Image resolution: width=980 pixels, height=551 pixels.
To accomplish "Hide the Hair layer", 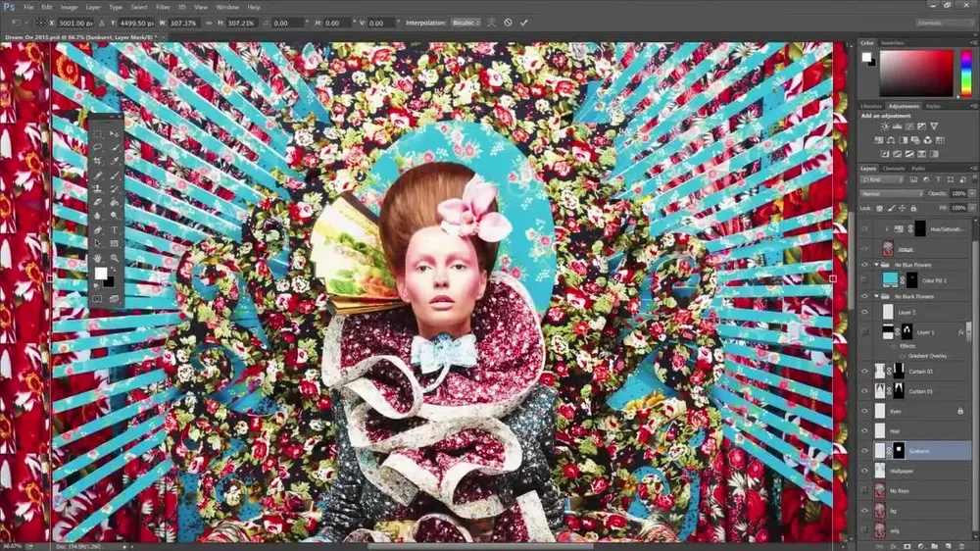I will coord(864,430).
